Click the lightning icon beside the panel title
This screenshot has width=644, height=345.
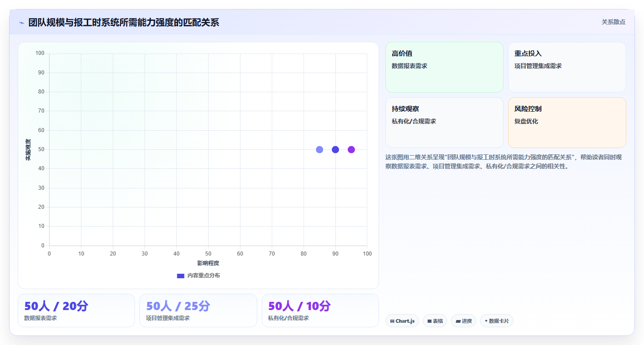point(21,22)
